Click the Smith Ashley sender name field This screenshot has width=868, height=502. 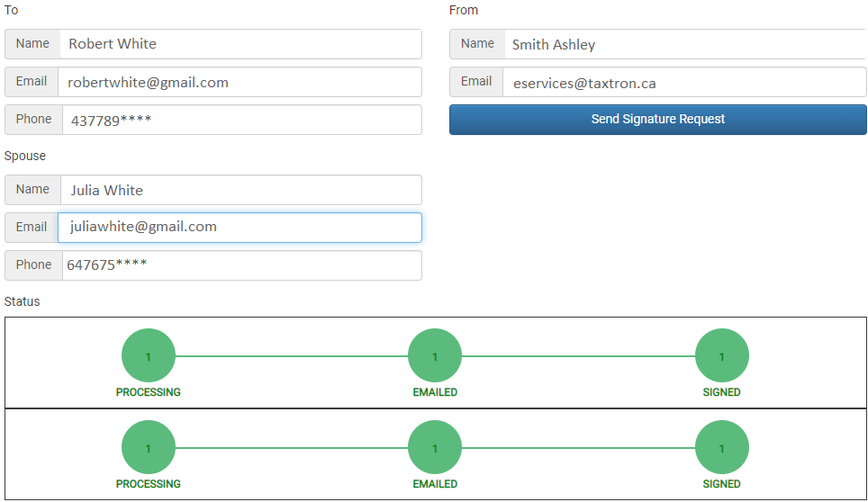[684, 44]
